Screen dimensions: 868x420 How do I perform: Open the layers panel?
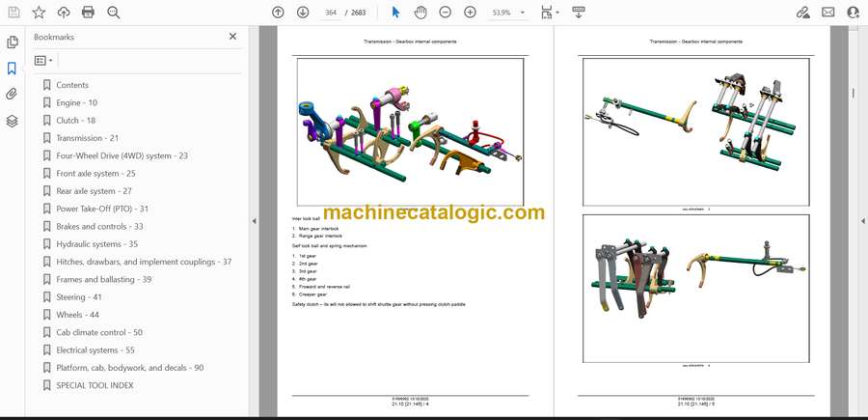[12, 121]
